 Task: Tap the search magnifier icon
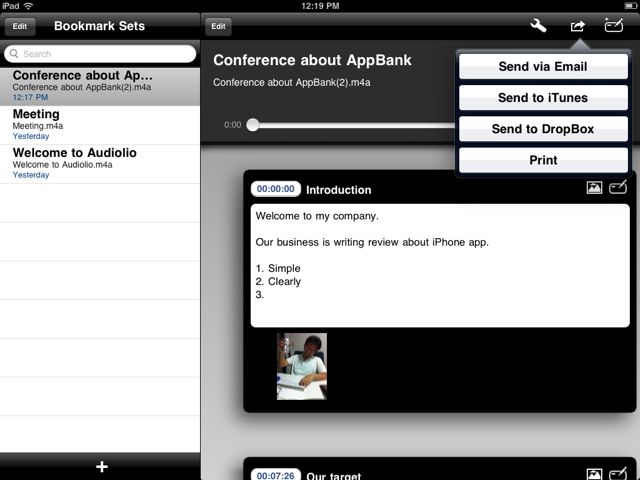[14, 53]
